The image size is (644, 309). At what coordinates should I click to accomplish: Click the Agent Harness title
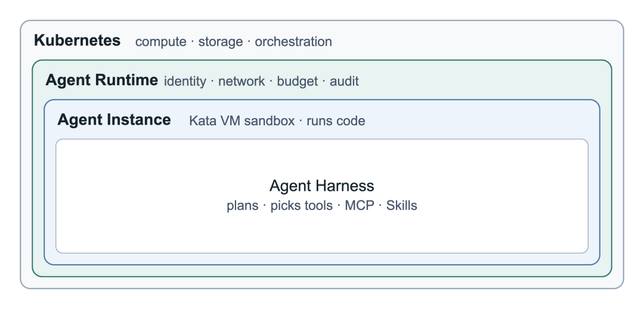coord(322,186)
